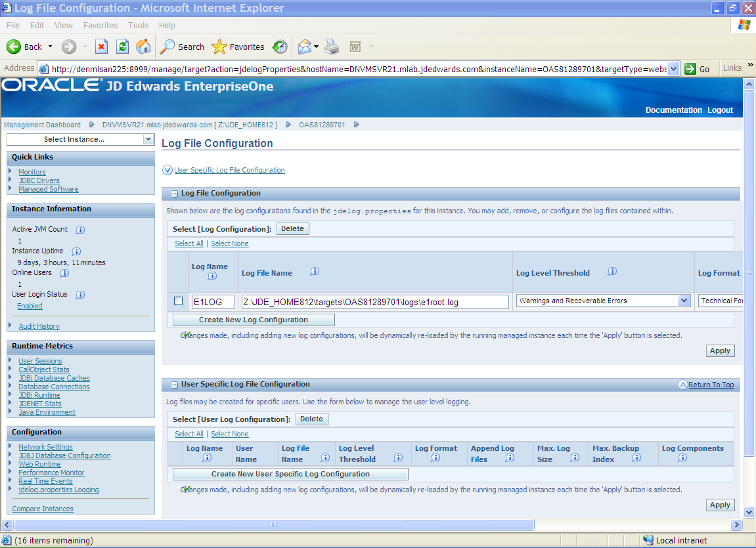Screen dimensions: 756x548
Task: Click info icon under user table Log Format
Action: (436, 457)
